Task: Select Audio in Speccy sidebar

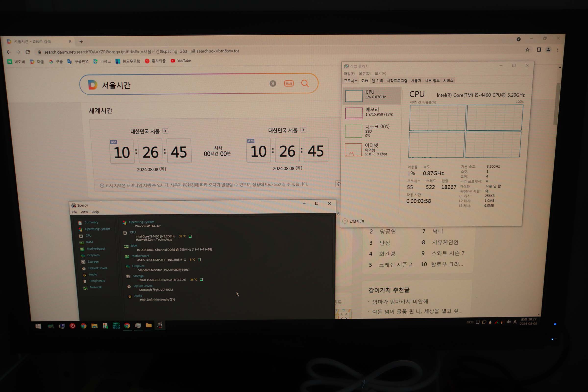Action: click(90, 274)
